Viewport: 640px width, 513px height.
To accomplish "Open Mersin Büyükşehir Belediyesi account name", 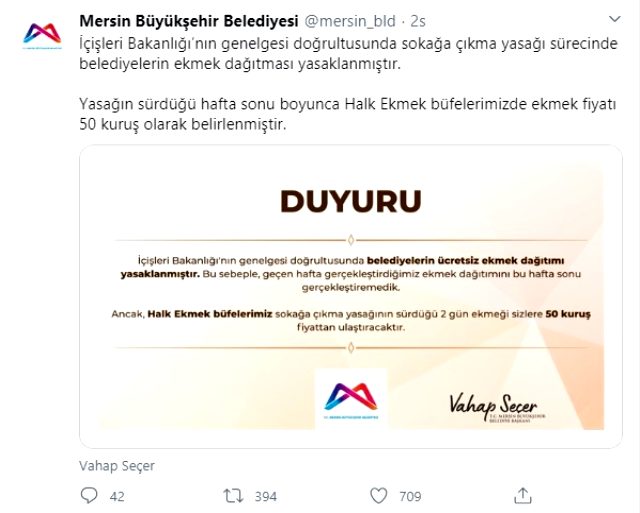I will pyautogui.click(x=189, y=21).
